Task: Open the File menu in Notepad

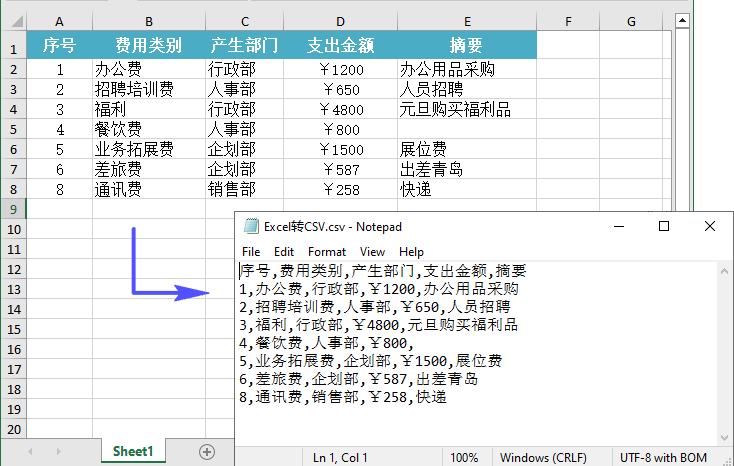Action: click(251, 252)
